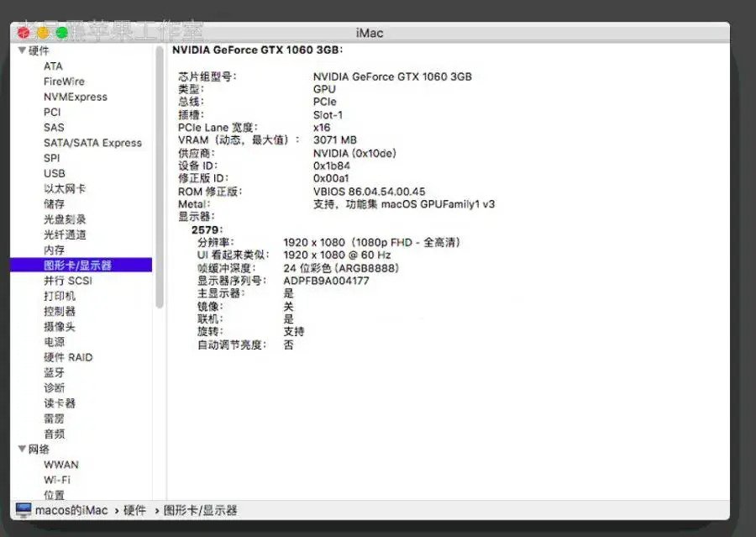Click 硬件 in the bottom path bar
Viewport: 756px width, 537px height.
pyautogui.click(x=134, y=510)
